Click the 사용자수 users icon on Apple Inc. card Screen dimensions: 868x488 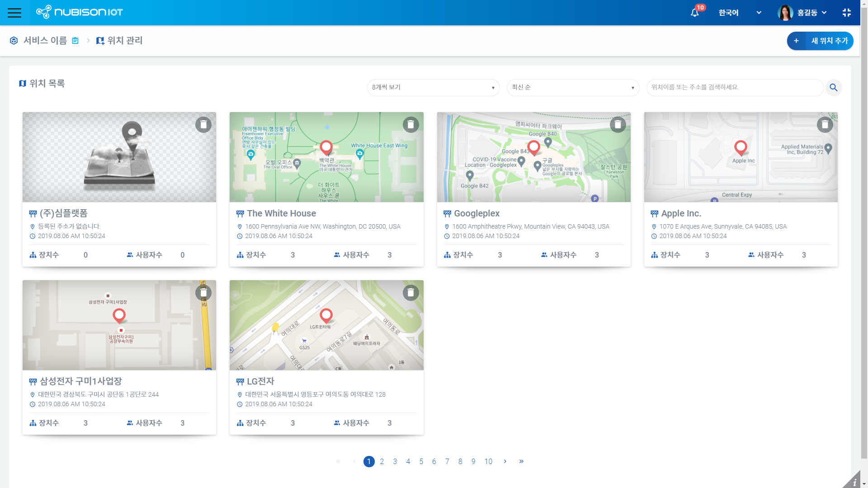coord(751,255)
